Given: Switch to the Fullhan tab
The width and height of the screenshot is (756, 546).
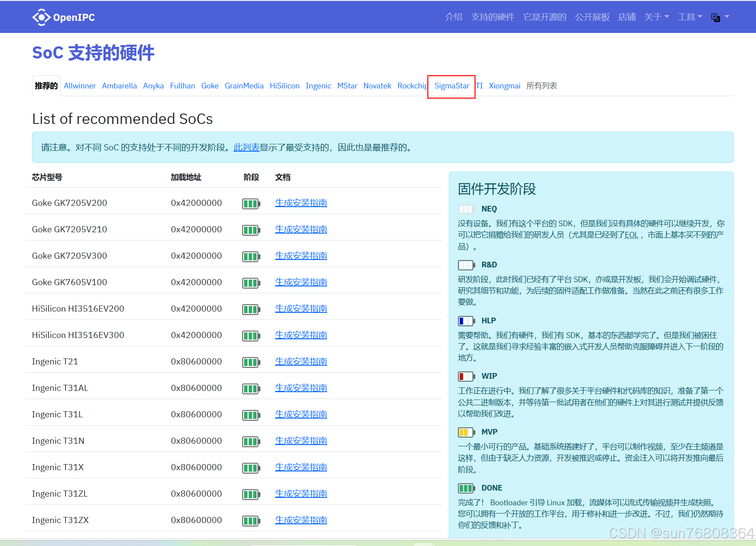Looking at the screenshot, I should coord(182,86).
